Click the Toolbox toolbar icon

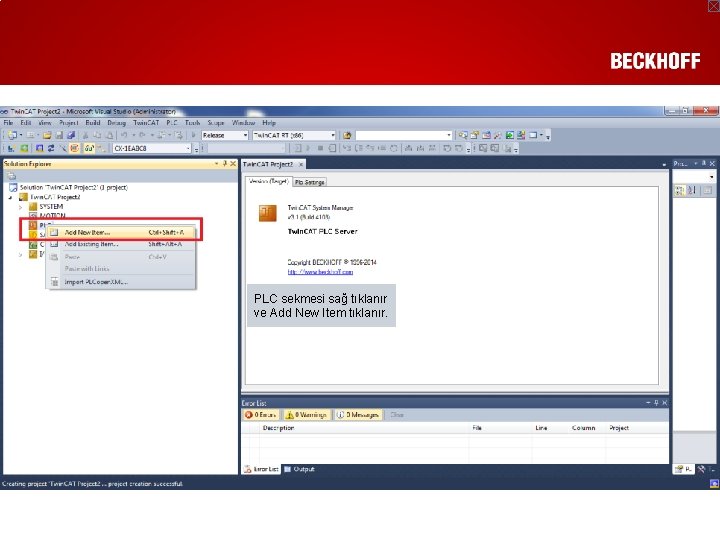pyautogui.click(x=498, y=135)
